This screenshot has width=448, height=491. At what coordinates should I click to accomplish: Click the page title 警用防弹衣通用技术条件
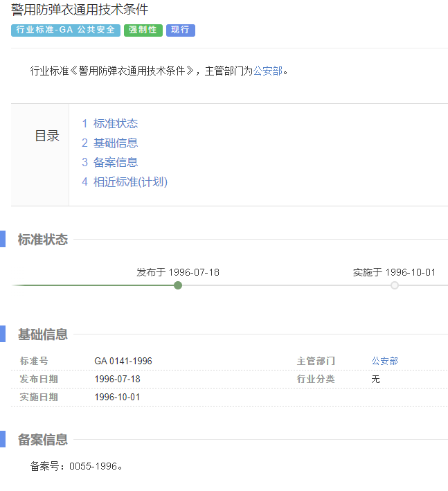tap(80, 10)
